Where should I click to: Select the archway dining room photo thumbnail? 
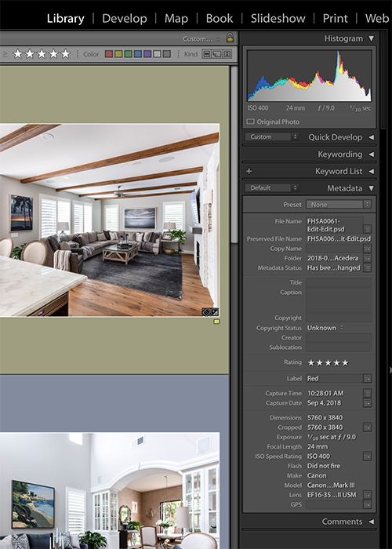point(110,490)
